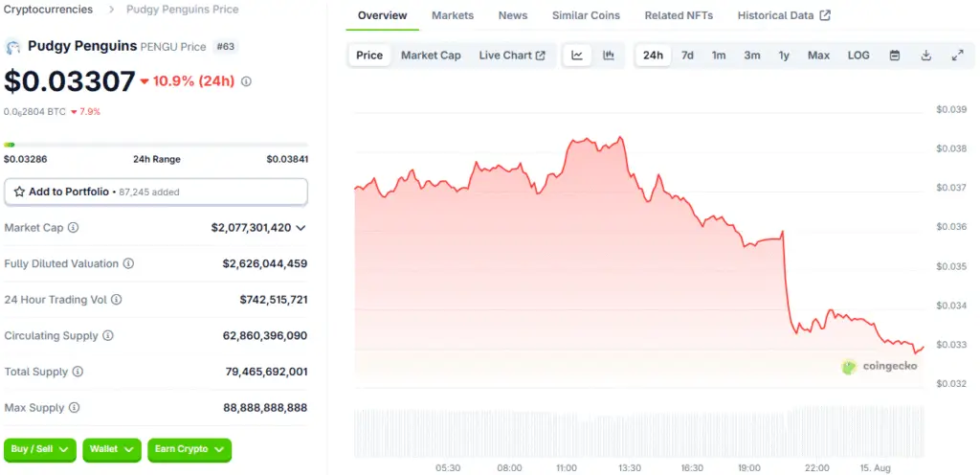The width and height of the screenshot is (980, 475).
Task: Click the $0.03841 range high value
Action: (x=287, y=159)
